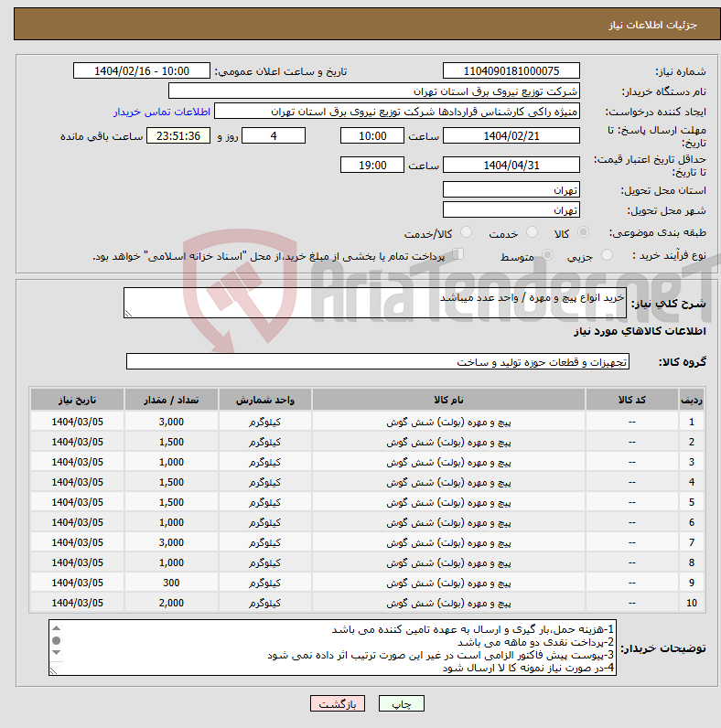This screenshot has width=721, height=728.
Task: Click the buyer notes scroll down arrow
Action: coord(56,653)
